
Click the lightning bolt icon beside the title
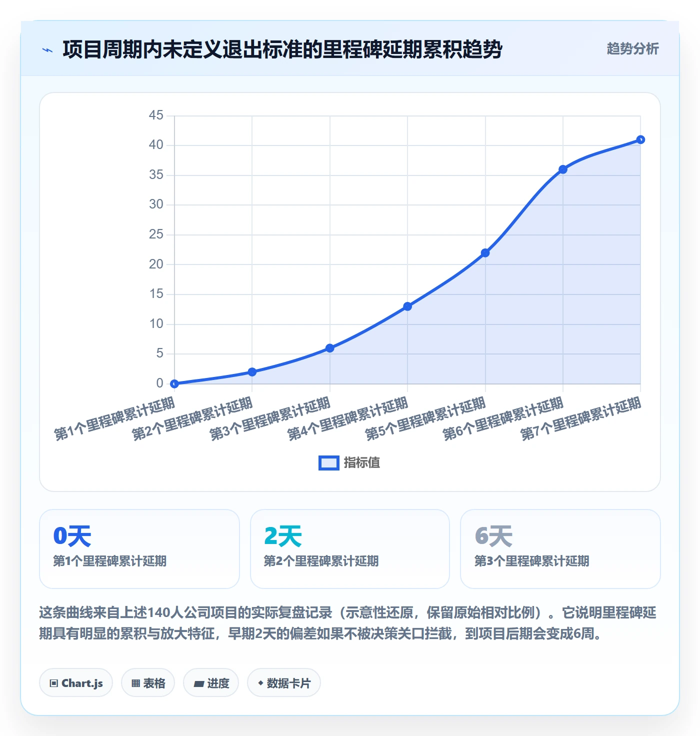47,50
